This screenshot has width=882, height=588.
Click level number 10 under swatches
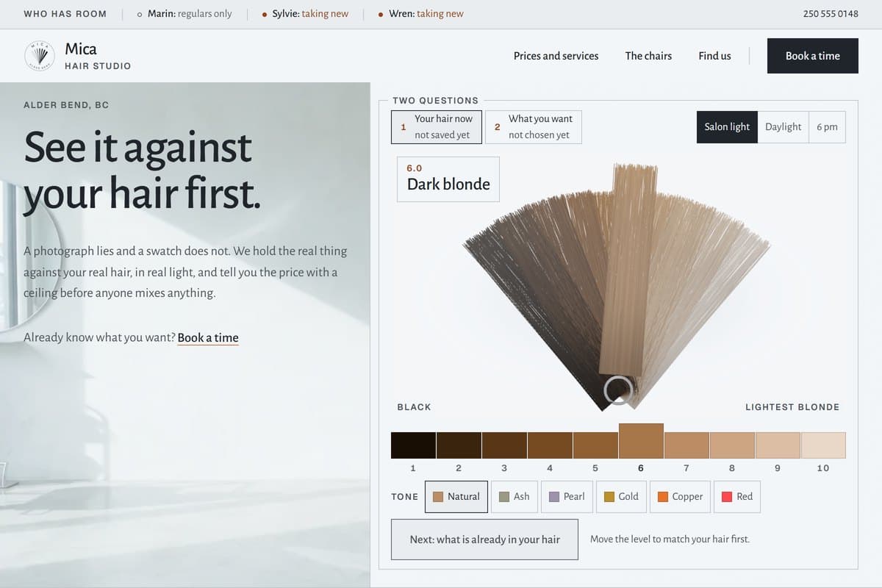click(x=823, y=468)
